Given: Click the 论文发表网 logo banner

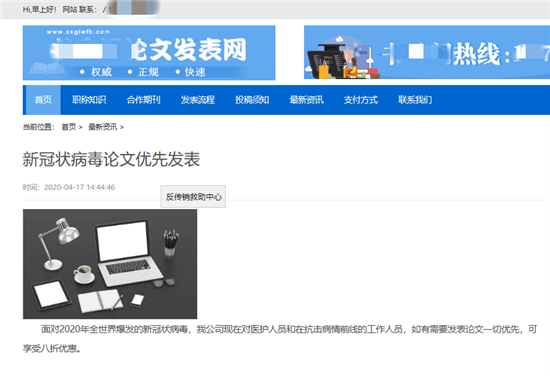Looking at the screenshot, I should pyautogui.click(x=149, y=53).
